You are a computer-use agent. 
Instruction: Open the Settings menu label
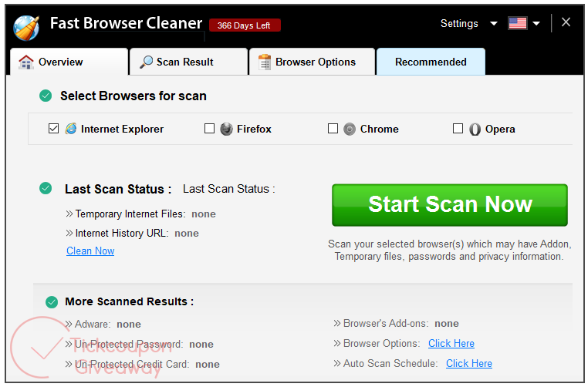coord(459,23)
